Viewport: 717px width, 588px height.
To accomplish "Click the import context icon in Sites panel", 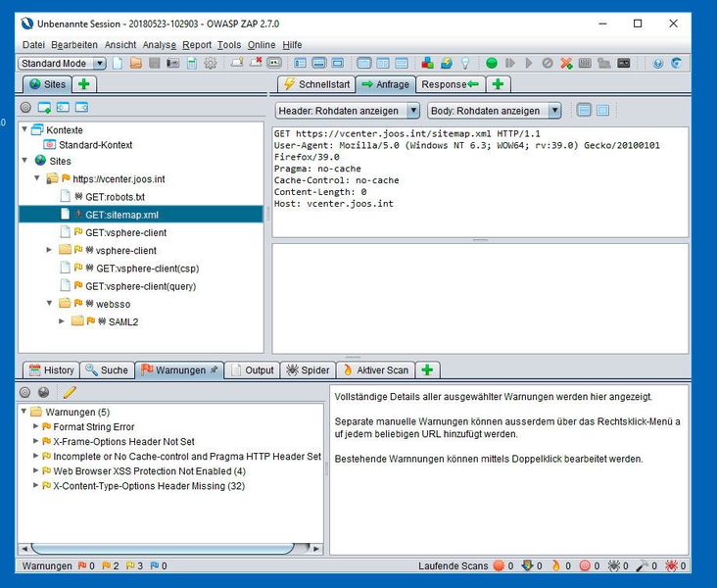I will (63, 108).
